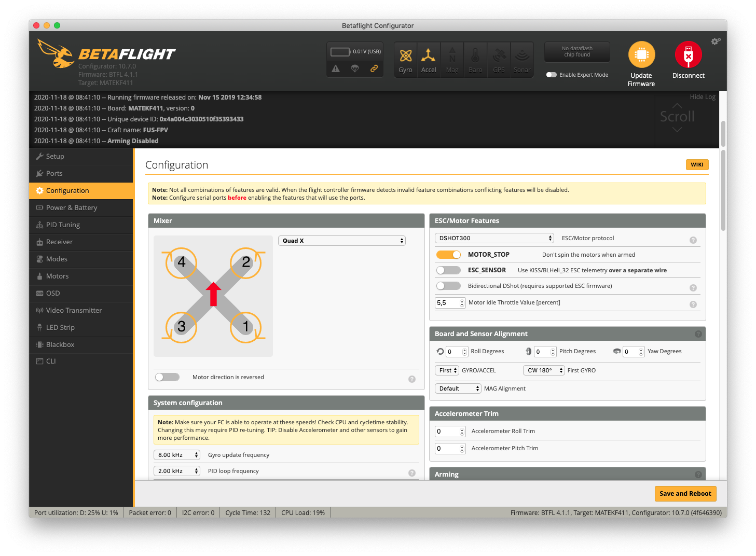Open the Setup tab
The width and height of the screenshot is (756, 556).
tap(81, 156)
